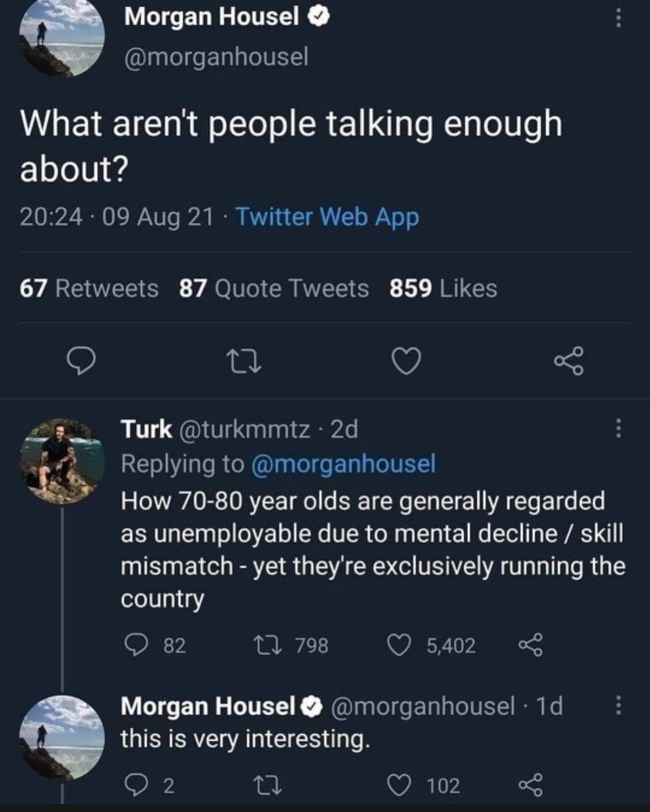Viewport: 650px width, 812px height.
Task: Like Turk's reply using the heart icon
Action: (x=401, y=646)
